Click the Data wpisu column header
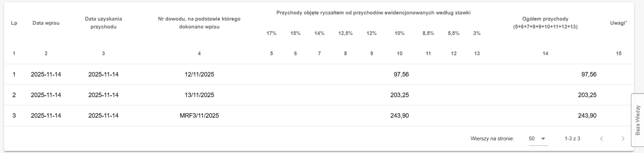The width and height of the screenshot is (644, 153). 46,23
